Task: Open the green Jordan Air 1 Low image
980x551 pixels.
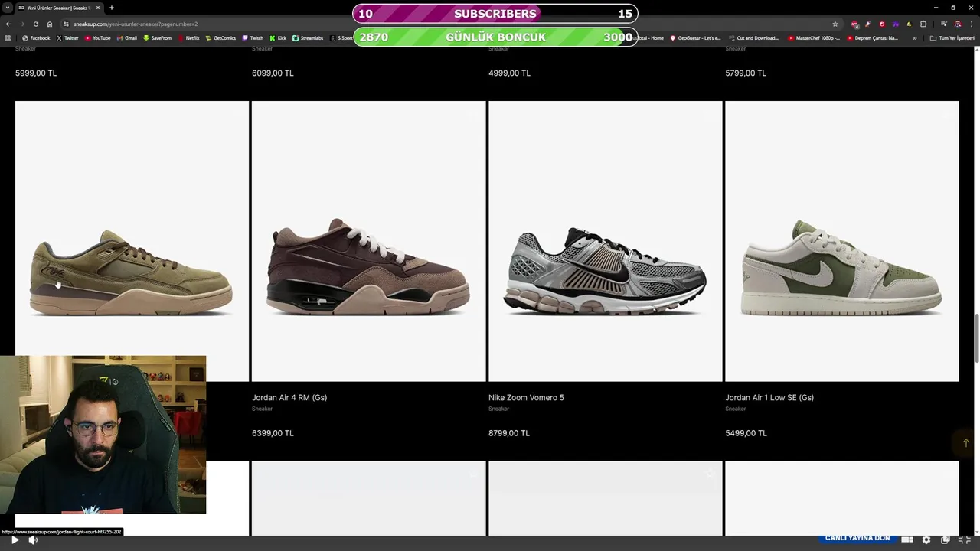Action: pyautogui.click(x=841, y=241)
